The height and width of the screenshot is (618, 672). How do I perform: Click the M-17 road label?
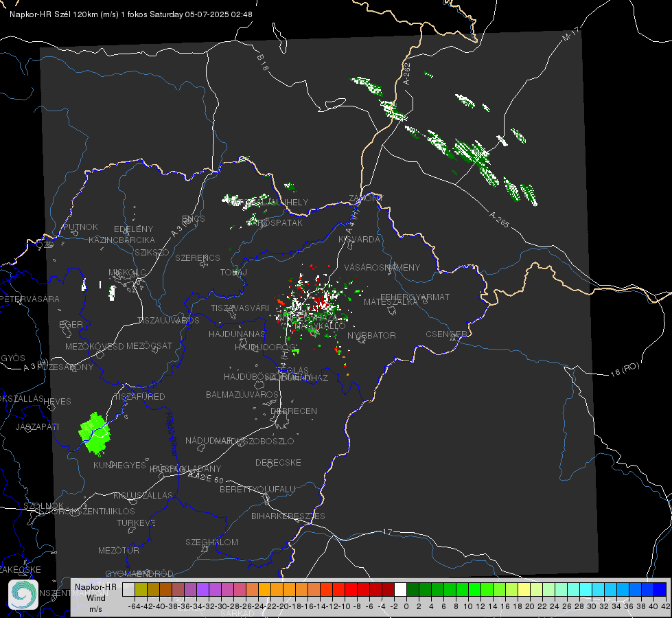click(x=571, y=34)
